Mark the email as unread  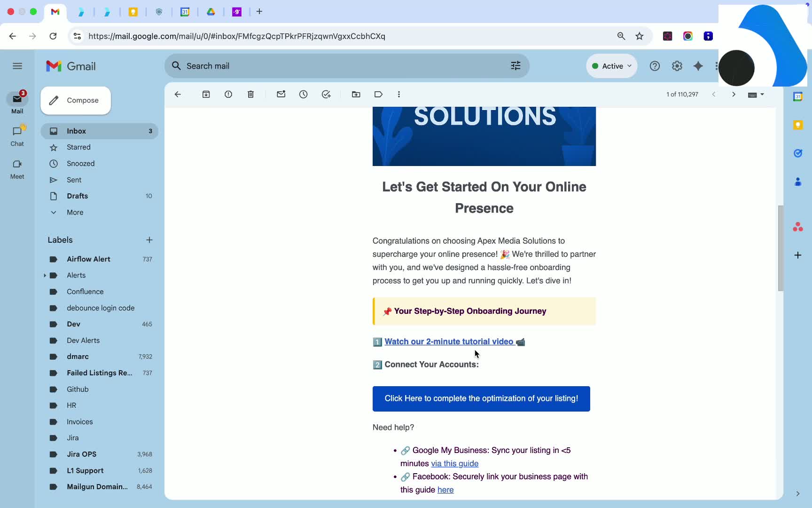(x=281, y=95)
